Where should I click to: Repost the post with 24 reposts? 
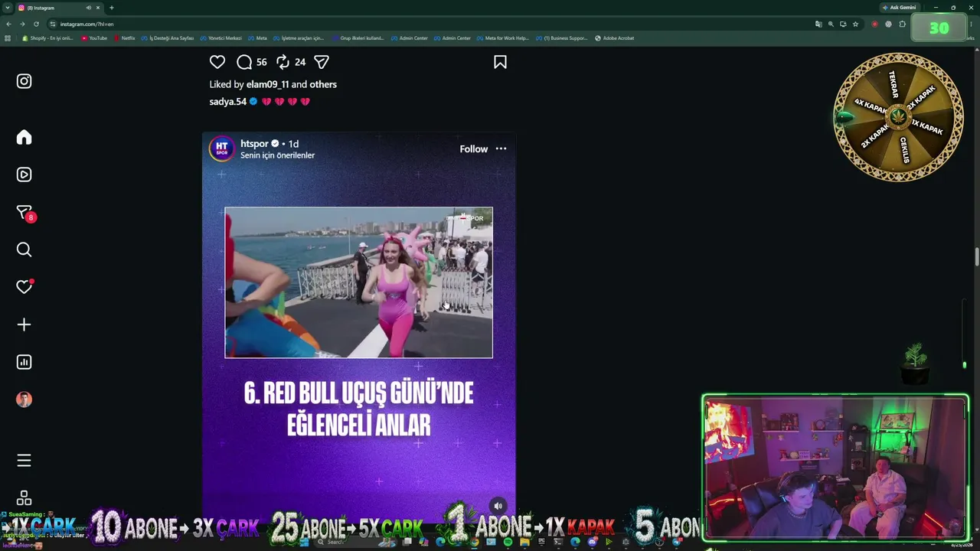pyautogui.click(x=283, y=62)
